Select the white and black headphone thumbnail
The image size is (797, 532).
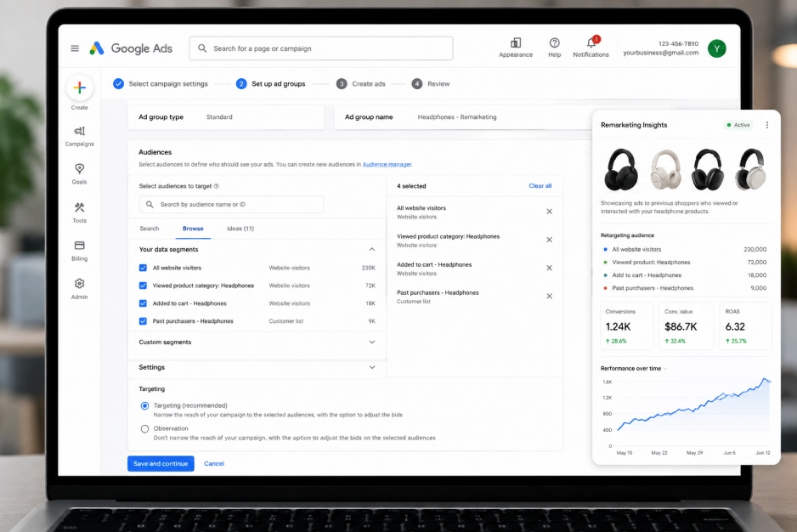click(x=751, y=169)
